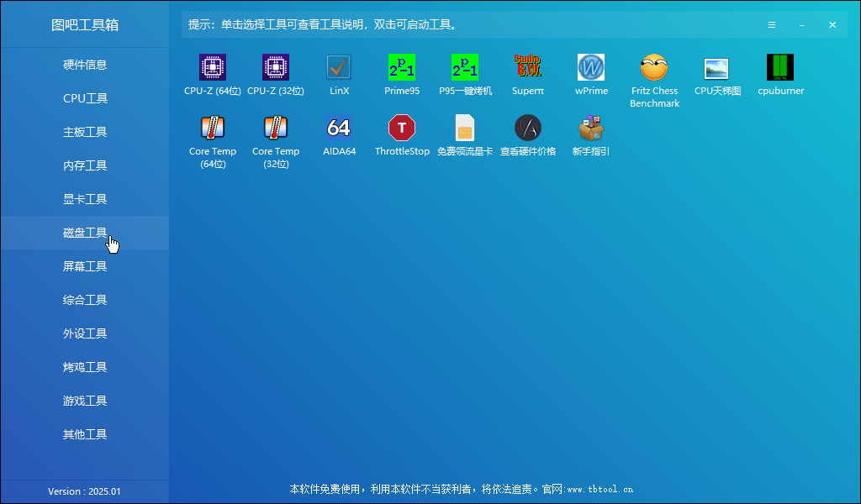The height and width of the screenshot is (504, 861).
Task: Close the 图吧工具箱 window
Action: click(x=832, y=24)
